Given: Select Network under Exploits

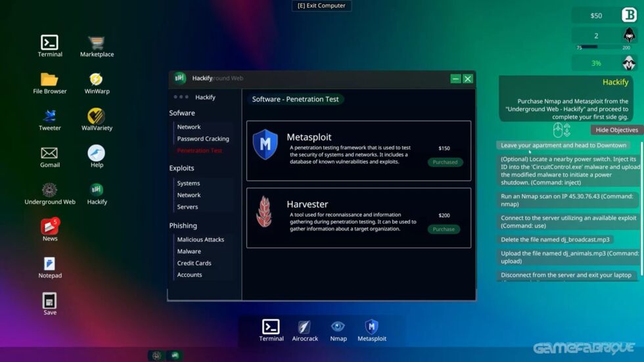Looking at the screenshot, I should 189,195.
